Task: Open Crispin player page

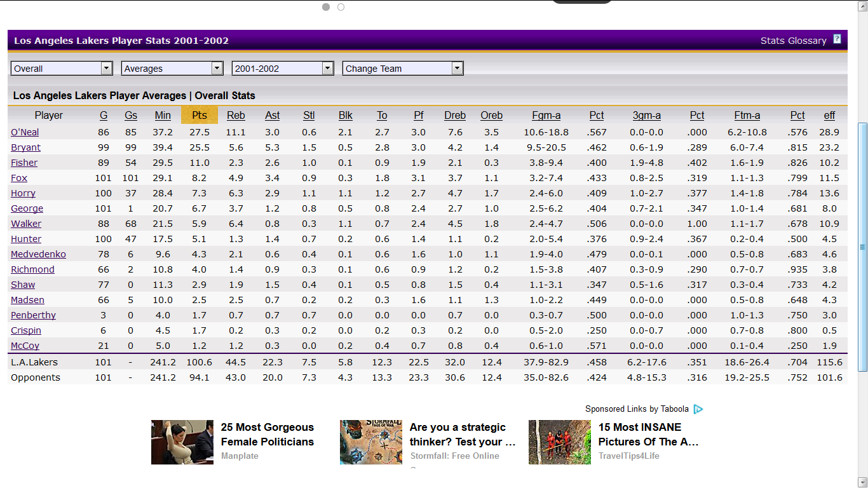Action: [26, 330]
